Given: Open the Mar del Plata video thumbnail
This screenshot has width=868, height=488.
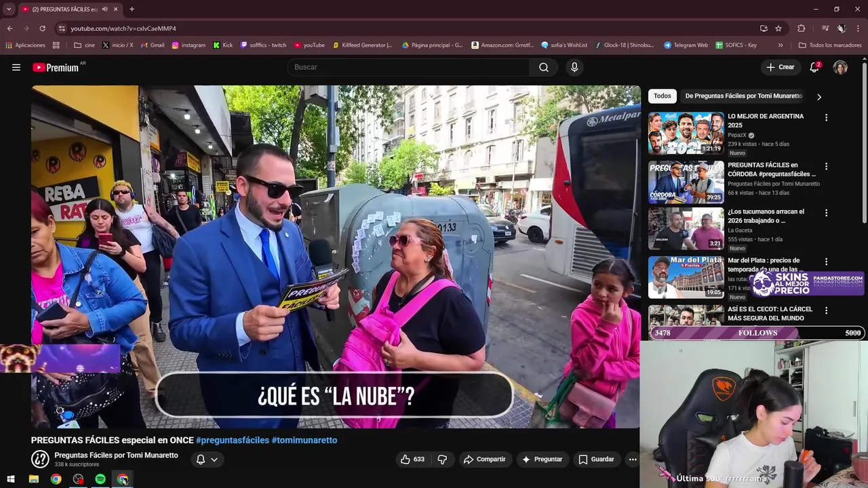Looking at the screenshot, I should pyautogui.click(x=686, y=278).
